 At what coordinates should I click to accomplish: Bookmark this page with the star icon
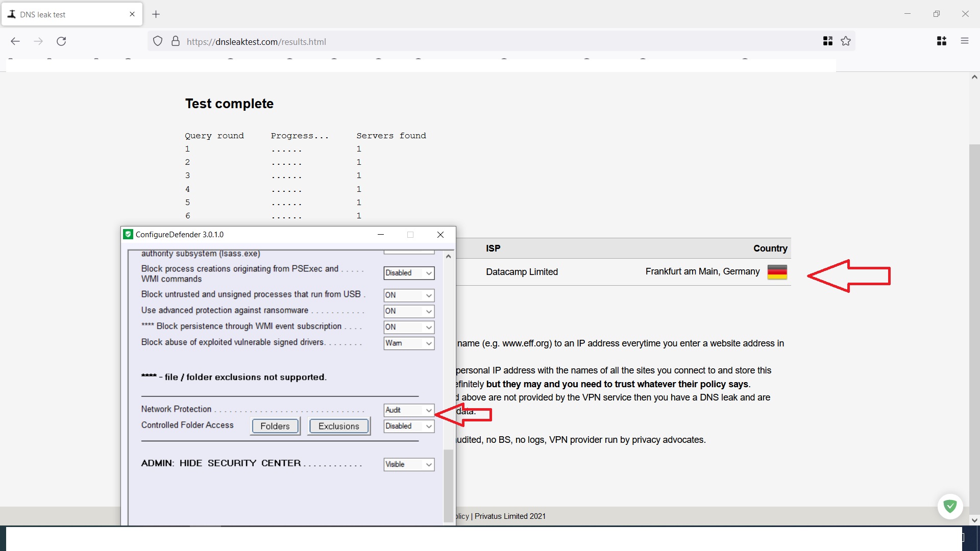click(x=846, y=41)
